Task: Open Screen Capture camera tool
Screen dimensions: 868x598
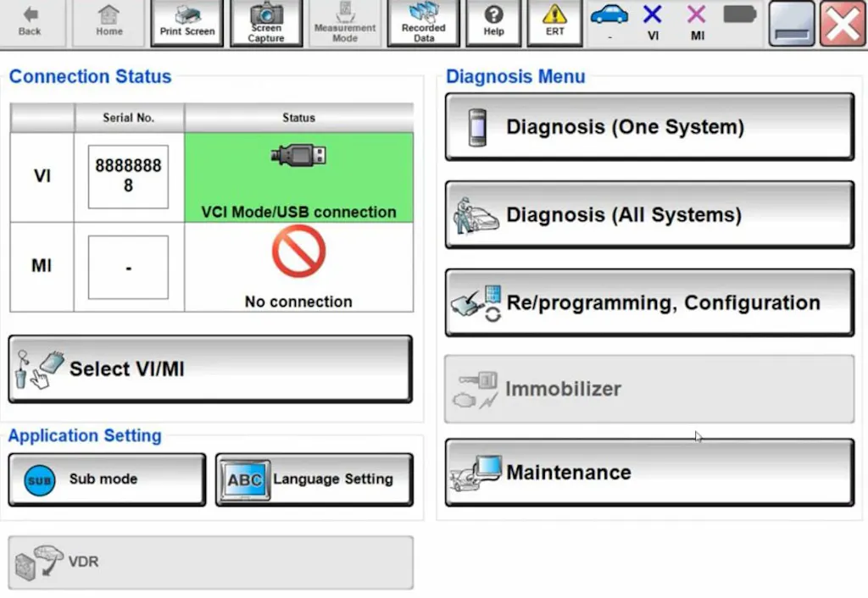Action: click(x=266, y=23)
